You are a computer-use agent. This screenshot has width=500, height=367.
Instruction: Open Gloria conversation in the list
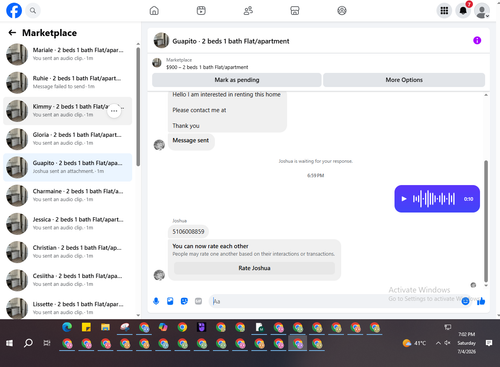coord(67,139)
